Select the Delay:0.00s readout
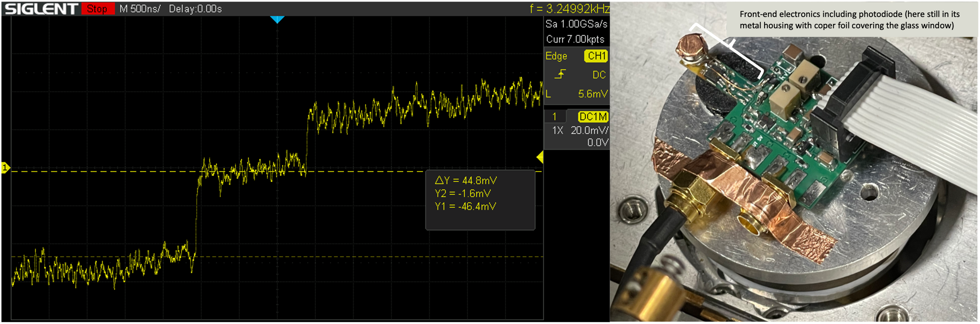Image resolution: width=980 pixels, height=324 pixels. 195,9
